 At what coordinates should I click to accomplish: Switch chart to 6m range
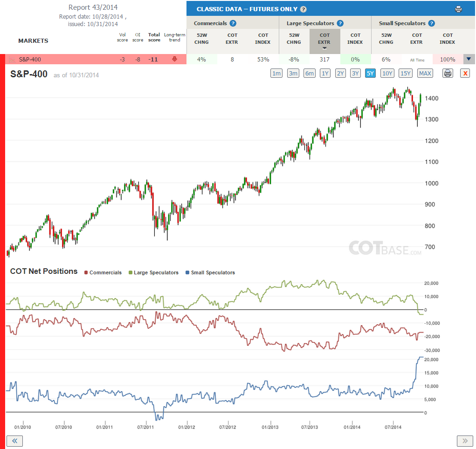(x=310, y=74)
